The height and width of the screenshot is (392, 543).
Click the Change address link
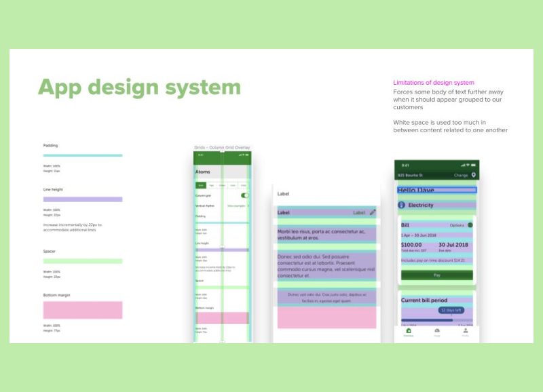(x=461, y=175)
